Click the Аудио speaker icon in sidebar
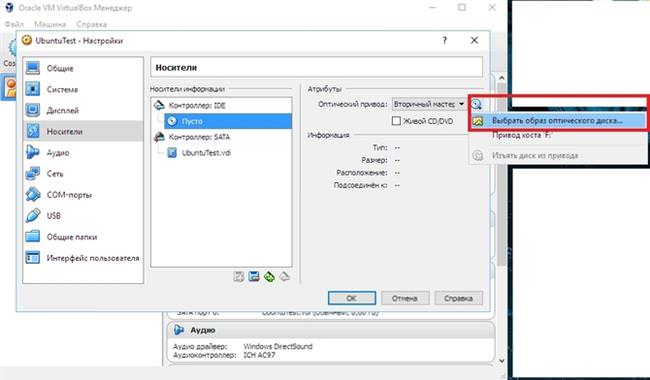 (33, 152)
